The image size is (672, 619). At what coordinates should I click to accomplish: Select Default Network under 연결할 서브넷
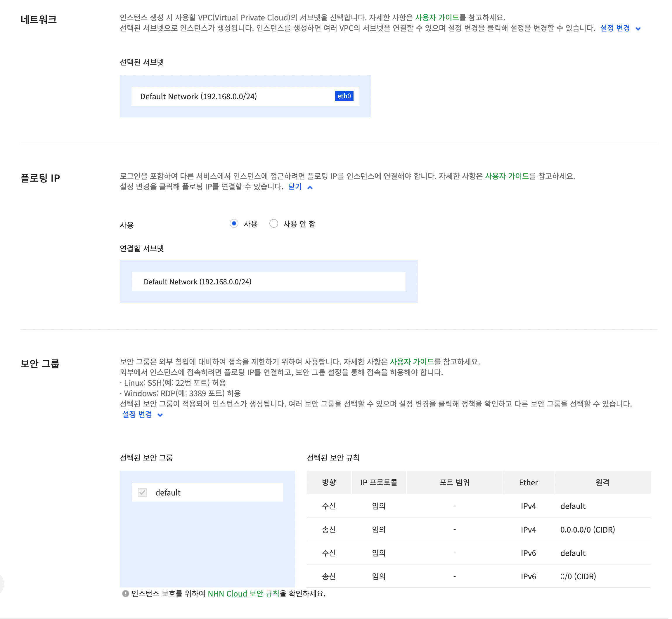[x=268, y=282]
